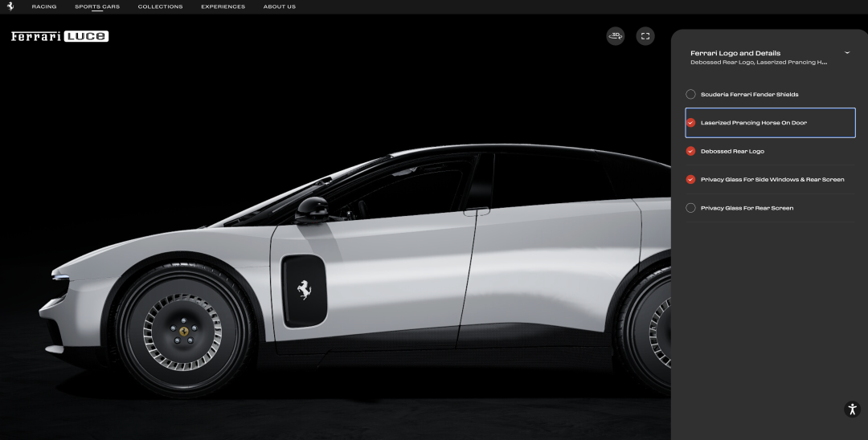Image resolution: width=868 pixels, height=440 pixels.
Task: Select Privacy Glass For Rear Screen option
Action: [690, 208]
